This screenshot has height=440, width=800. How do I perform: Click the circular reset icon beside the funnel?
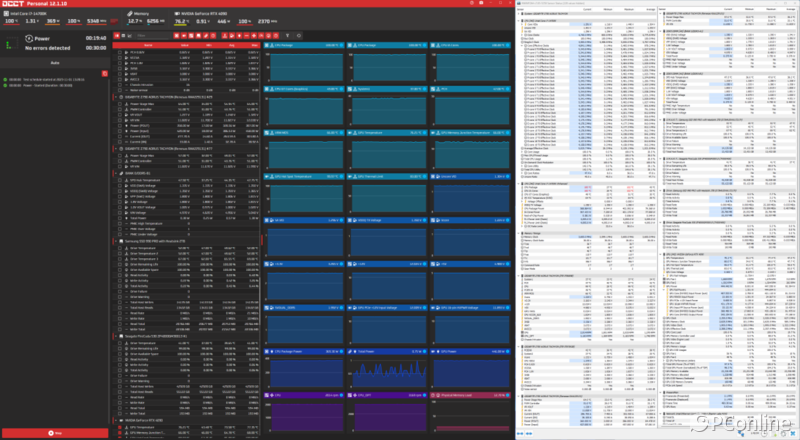coord(299,36)
